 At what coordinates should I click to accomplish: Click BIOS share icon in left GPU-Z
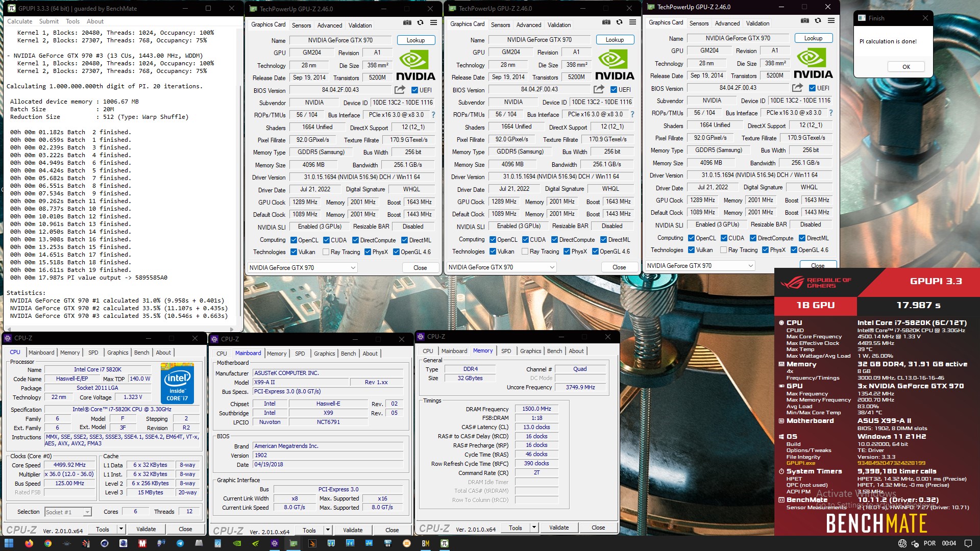[x=400, y=90]
